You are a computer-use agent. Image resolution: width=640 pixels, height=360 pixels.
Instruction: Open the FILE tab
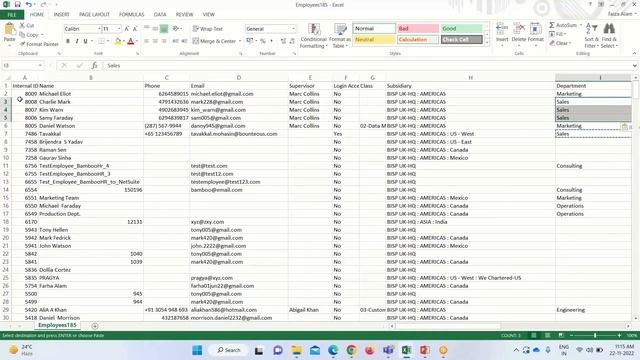12,14
